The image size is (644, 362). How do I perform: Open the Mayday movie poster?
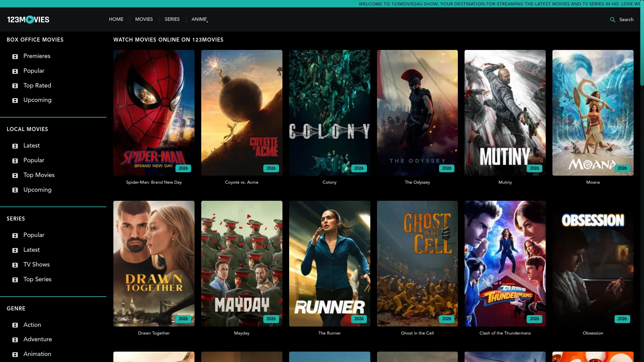[241, 263]
